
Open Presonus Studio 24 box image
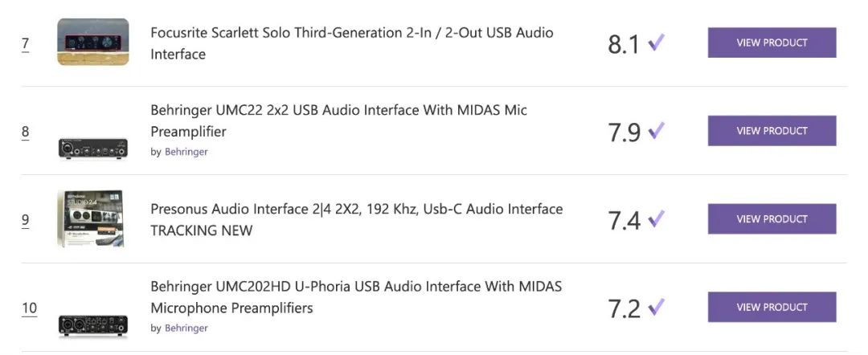tap(90, 218)
